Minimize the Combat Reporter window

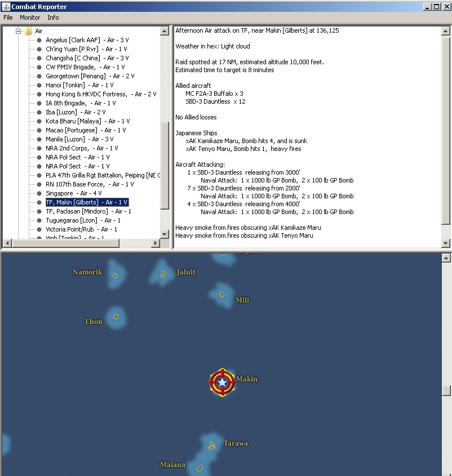coord(427,6)
